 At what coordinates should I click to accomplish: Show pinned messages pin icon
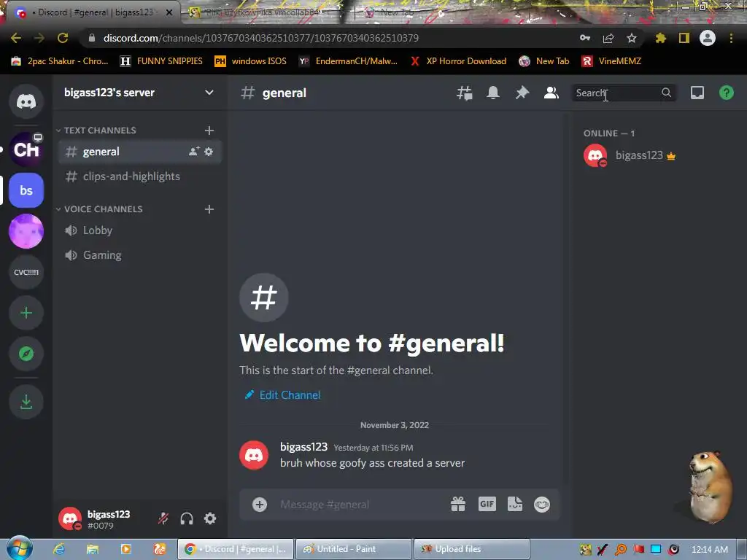point(522,93)
